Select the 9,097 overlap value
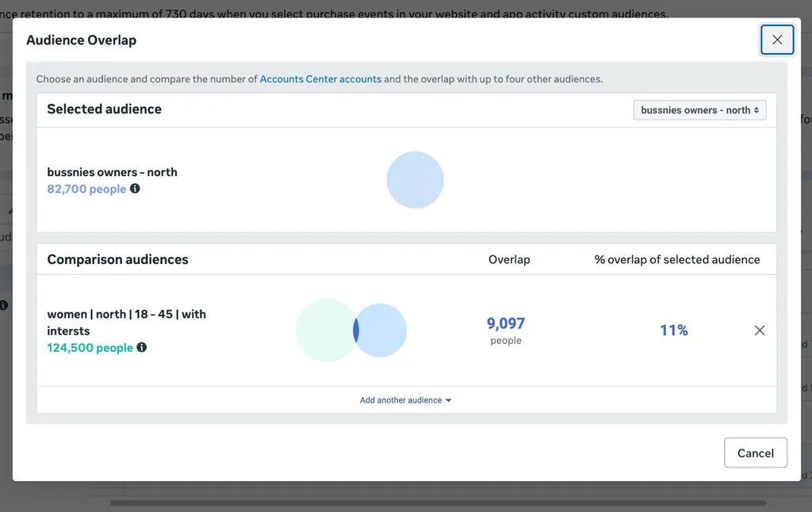 [506, 323]
